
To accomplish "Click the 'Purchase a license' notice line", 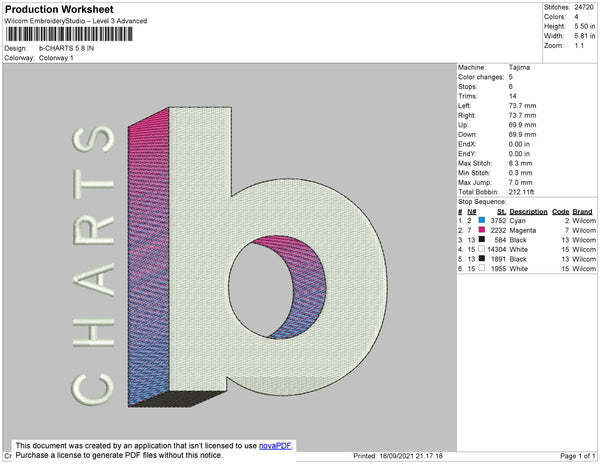I will point(119,455).
